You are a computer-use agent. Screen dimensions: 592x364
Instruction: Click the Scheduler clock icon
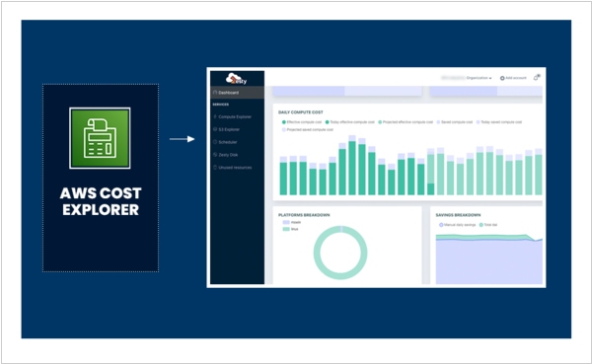[x=215, y=142]
